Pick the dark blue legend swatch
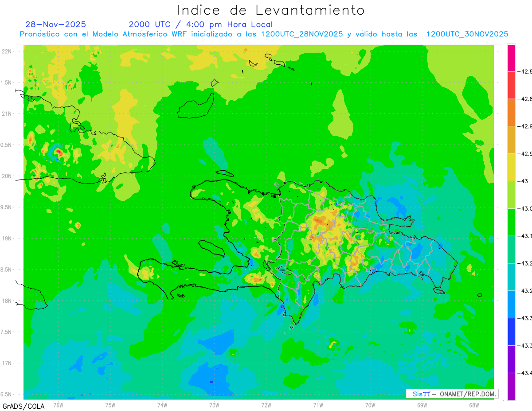532x411 pixels. coord(511,332)
